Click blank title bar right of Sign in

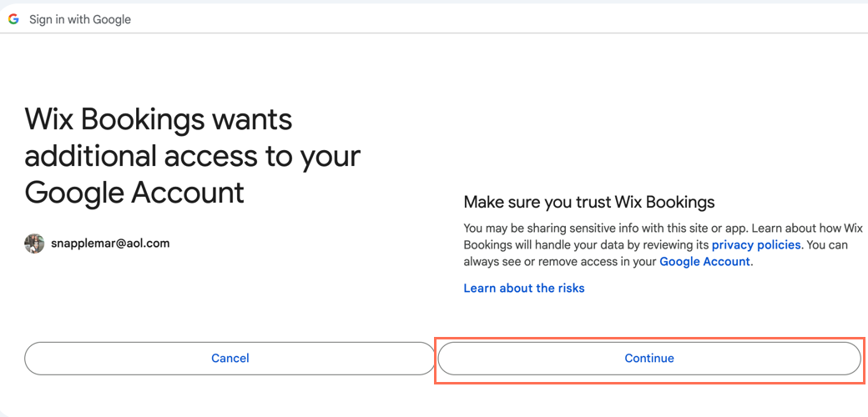(501, 19)
